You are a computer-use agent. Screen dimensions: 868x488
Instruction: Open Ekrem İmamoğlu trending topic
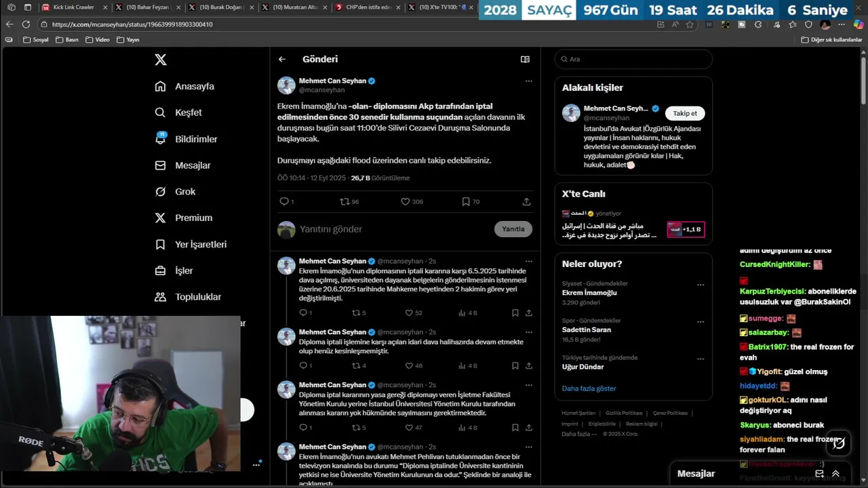[589, 293]
